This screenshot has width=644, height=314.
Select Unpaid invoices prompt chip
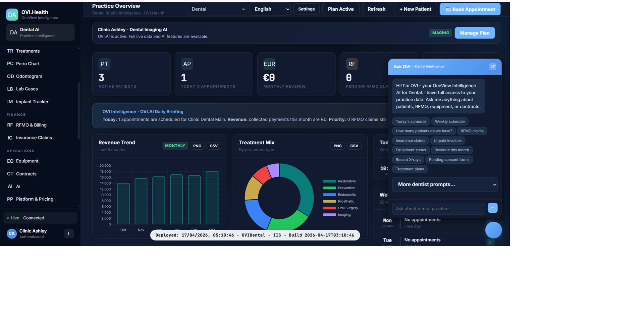(x=447, y=141)
